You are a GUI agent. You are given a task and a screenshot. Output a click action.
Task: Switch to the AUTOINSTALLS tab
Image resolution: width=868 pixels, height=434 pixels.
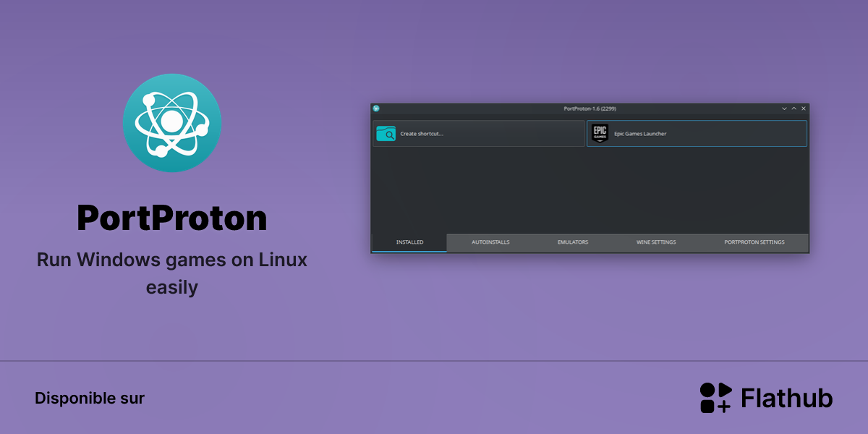490,242
